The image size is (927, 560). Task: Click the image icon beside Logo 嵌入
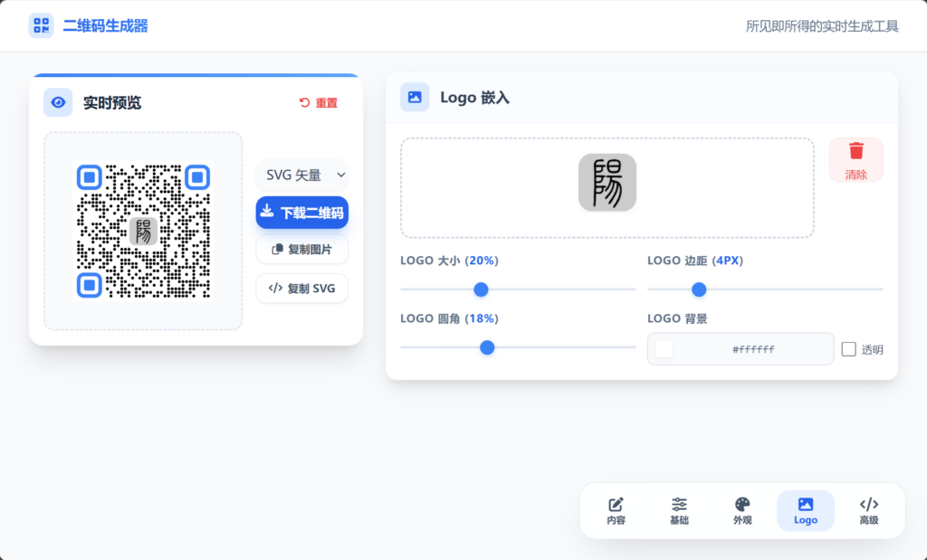point(415,98)
